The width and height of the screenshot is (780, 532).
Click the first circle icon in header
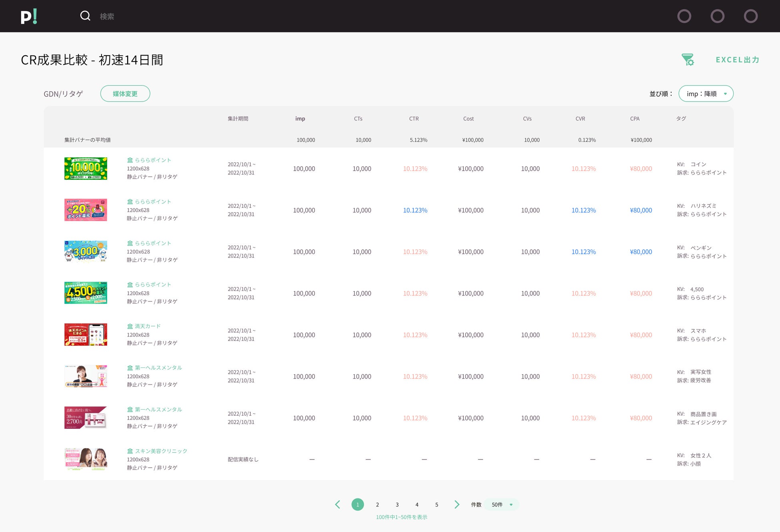684,16
